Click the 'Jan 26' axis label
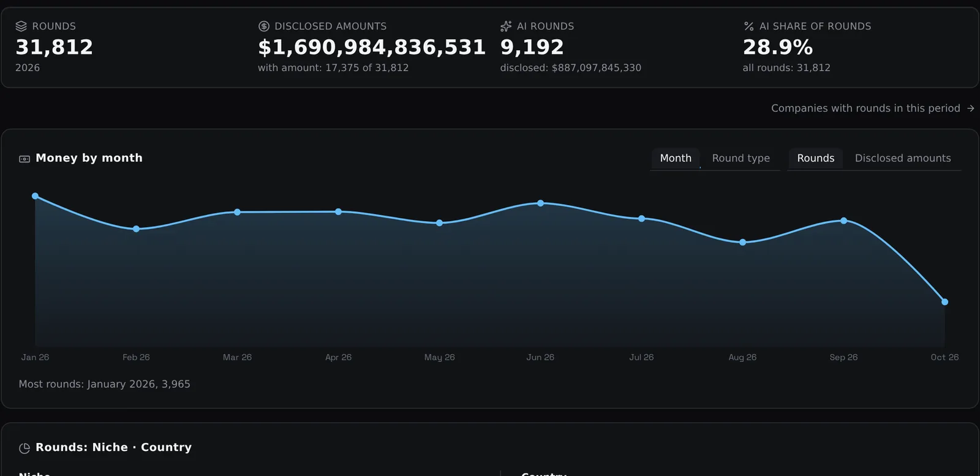The height and width of the screenshot is (476, 980). (x=35, y=357)
